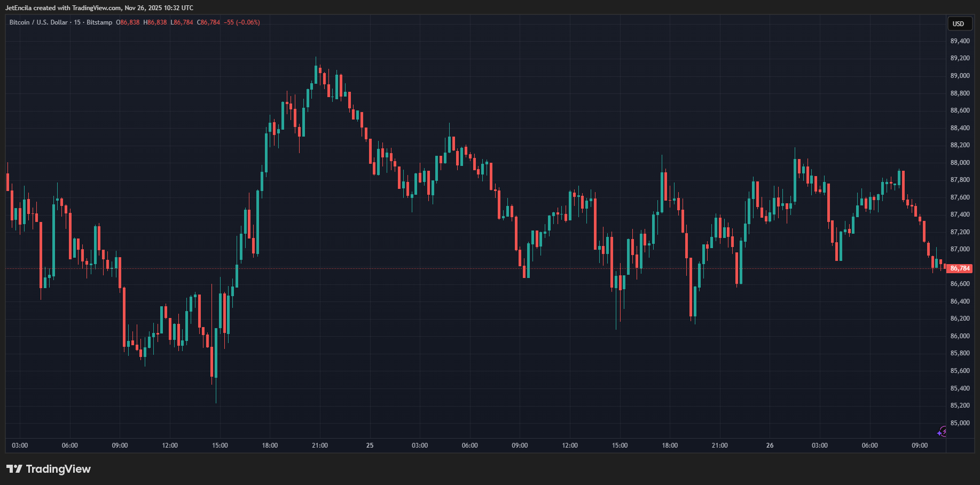The image size is (980, 485).
Task: Click the 89,400 price scale label
Action: [x=960, y=41]
